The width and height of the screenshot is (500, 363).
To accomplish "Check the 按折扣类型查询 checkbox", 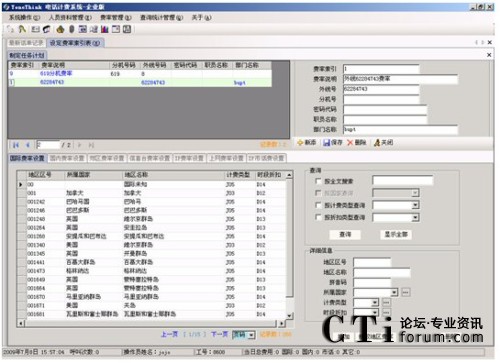I will click(x=318, y=217).
